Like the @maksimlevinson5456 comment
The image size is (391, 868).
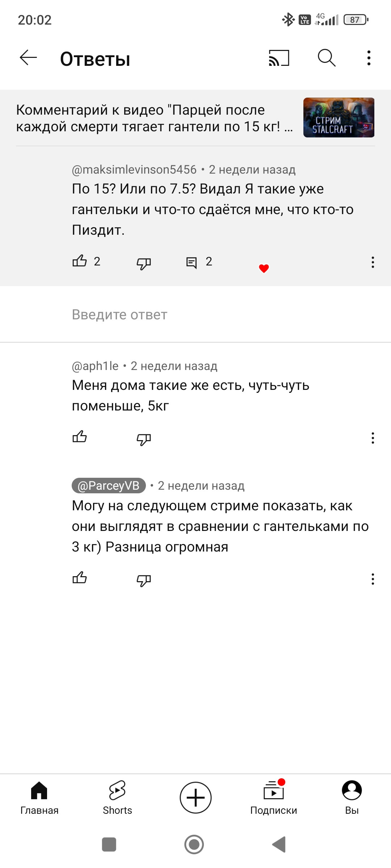pyautogui.click(x=80, y=261)
